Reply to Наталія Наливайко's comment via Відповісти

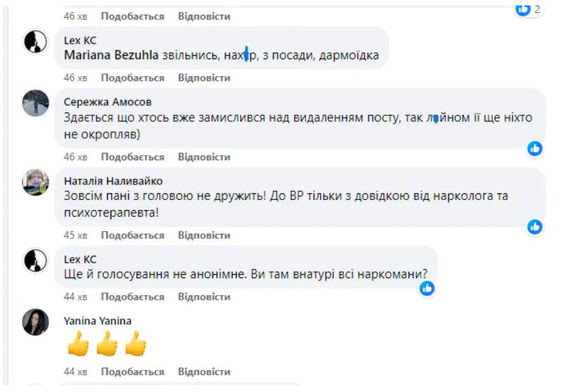204,236
